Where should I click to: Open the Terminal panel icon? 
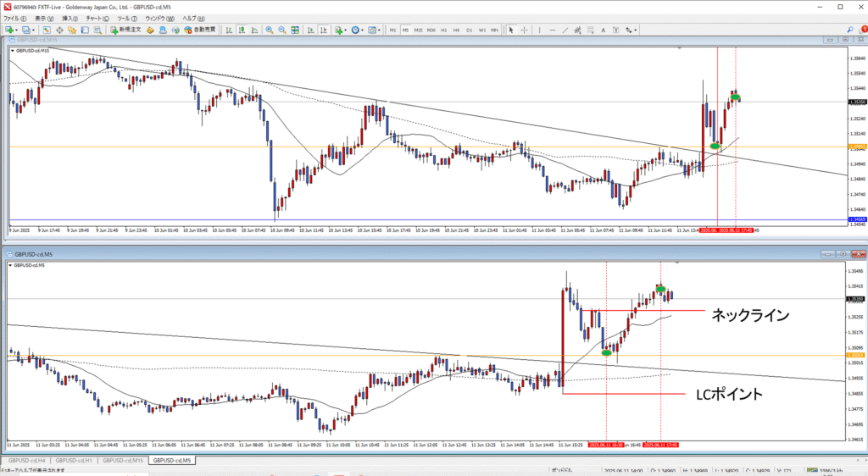[x=85, y=30]
